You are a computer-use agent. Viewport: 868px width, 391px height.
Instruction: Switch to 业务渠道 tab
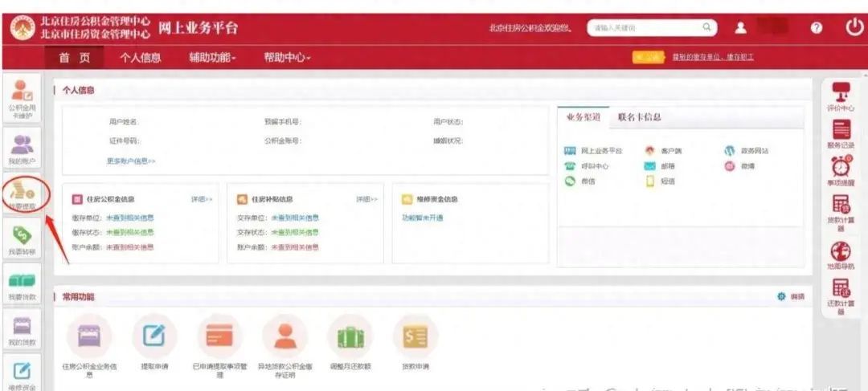(x=583, y=117)
